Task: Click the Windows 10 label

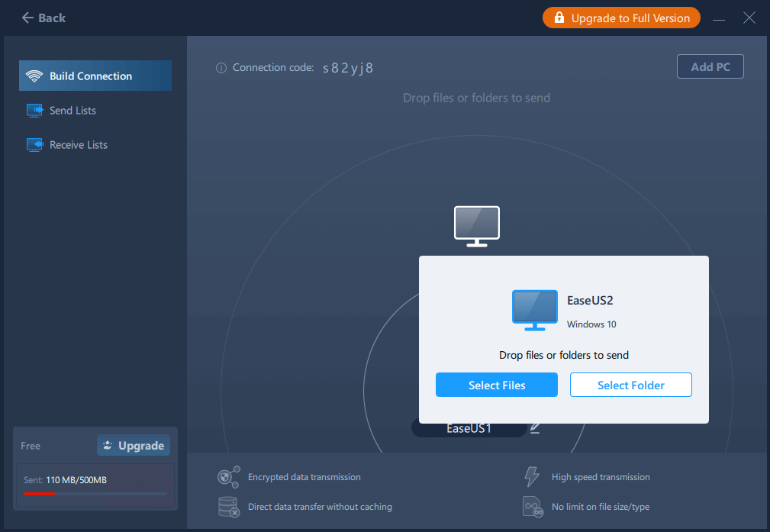Action: point(591,324)
